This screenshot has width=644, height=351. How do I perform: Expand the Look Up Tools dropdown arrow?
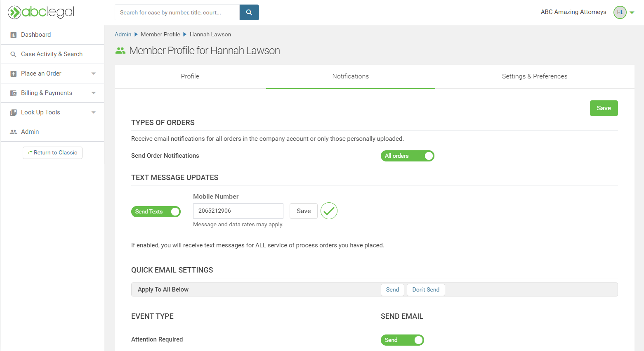(x=94, y=113)
